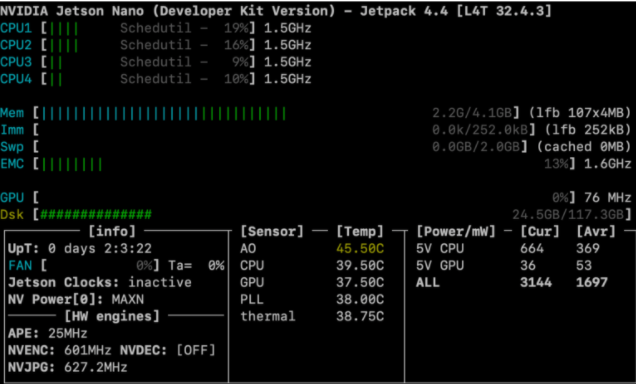Select the CPU1 label

(x=16, y=28)
